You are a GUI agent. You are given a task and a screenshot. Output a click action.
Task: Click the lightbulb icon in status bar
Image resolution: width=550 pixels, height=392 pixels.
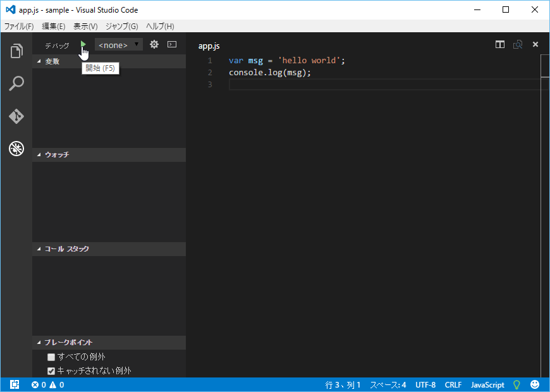[516, 384]
